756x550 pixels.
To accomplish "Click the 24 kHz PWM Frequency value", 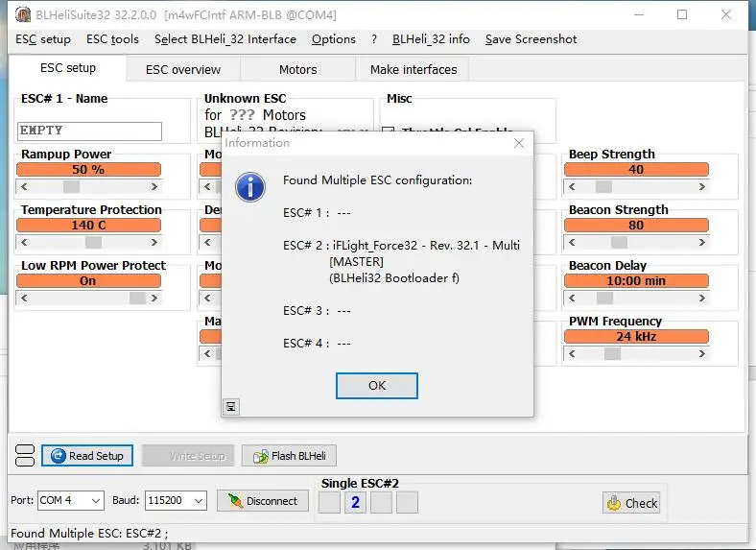I will click(x=636, y=337).
